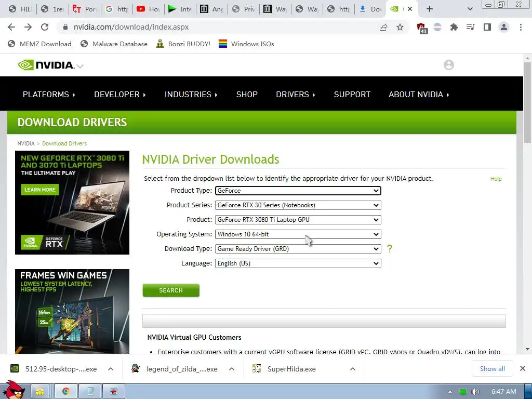Open the taskbar volume icon
This screenshot has width=532, height=399.
click(x=475, y=392)
